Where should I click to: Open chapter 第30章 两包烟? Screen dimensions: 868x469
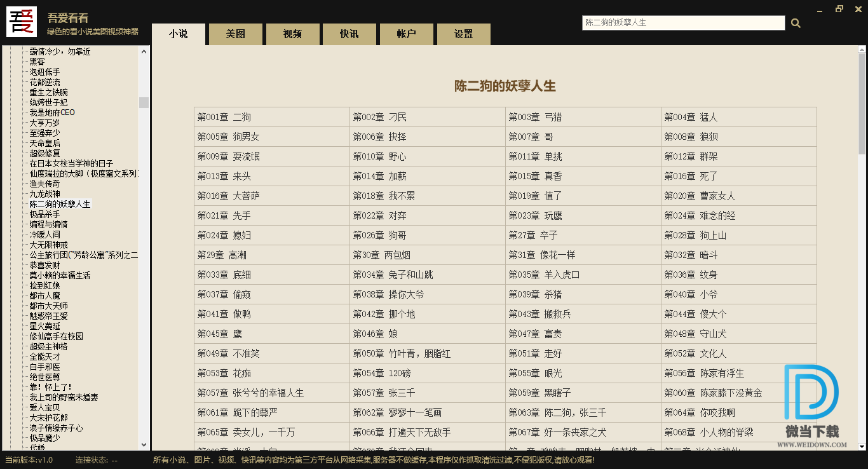[381, 255]
